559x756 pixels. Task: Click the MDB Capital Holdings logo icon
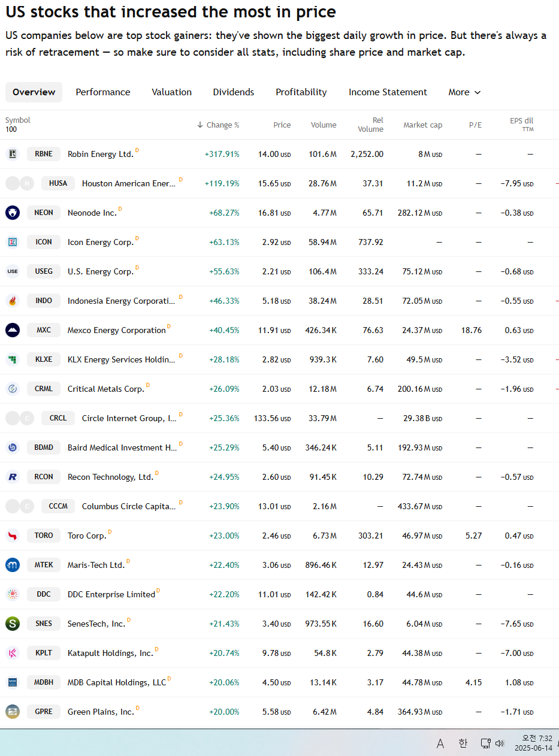click(13, 682)
